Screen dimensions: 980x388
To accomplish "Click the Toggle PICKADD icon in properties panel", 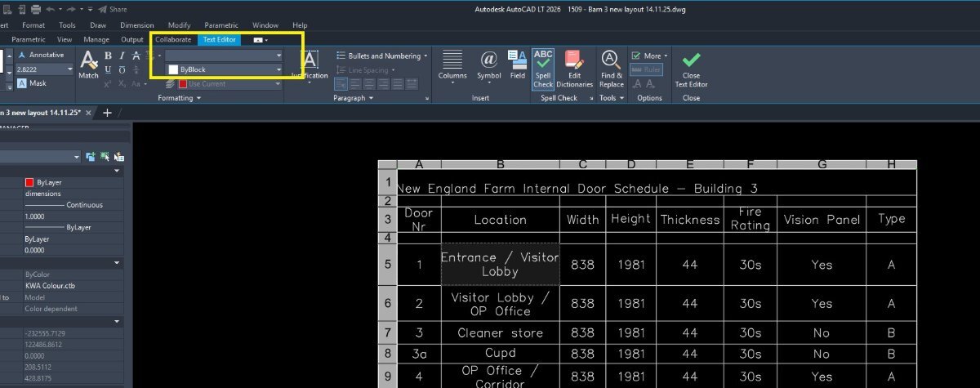I will click(x=90, y=156).
